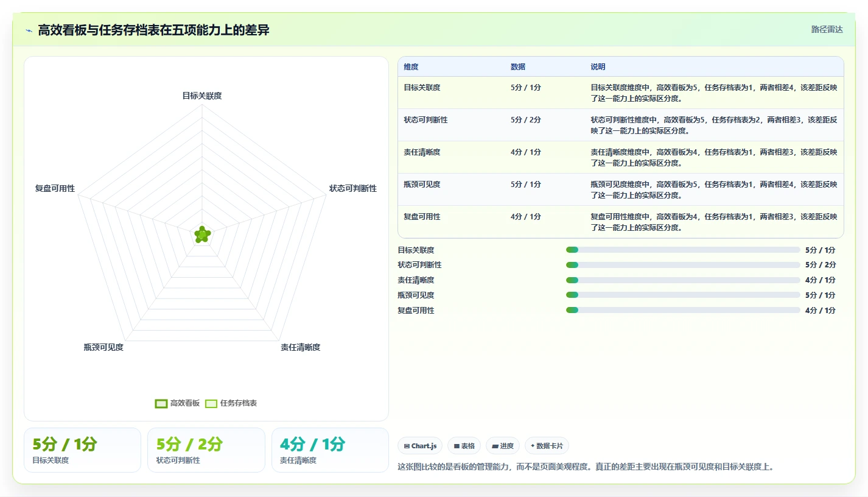Click the 表格 chip icon

[x=457, y=446]
